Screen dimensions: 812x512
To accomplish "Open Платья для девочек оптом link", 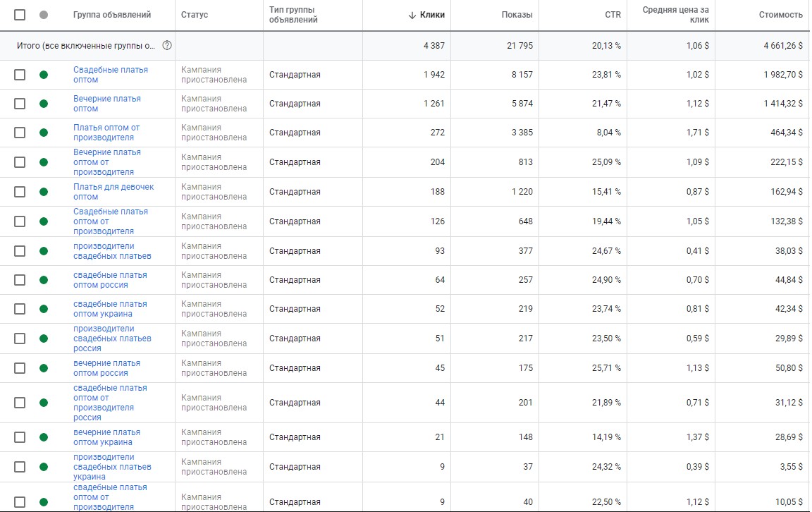I will pos(113,192).
